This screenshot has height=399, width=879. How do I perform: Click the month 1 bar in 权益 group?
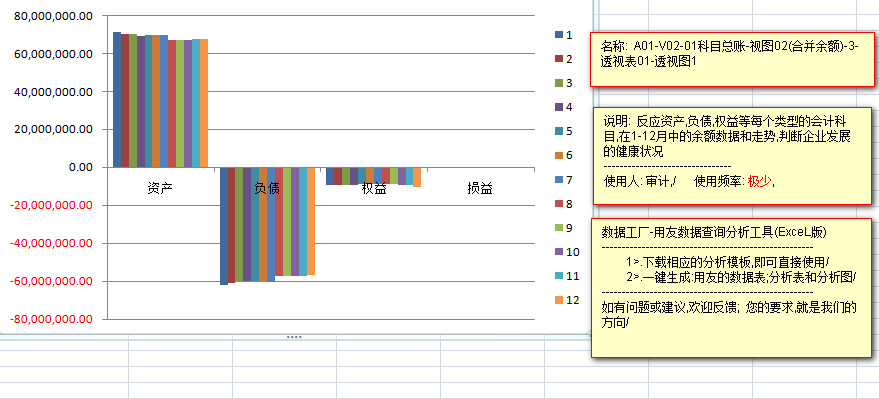330,176
